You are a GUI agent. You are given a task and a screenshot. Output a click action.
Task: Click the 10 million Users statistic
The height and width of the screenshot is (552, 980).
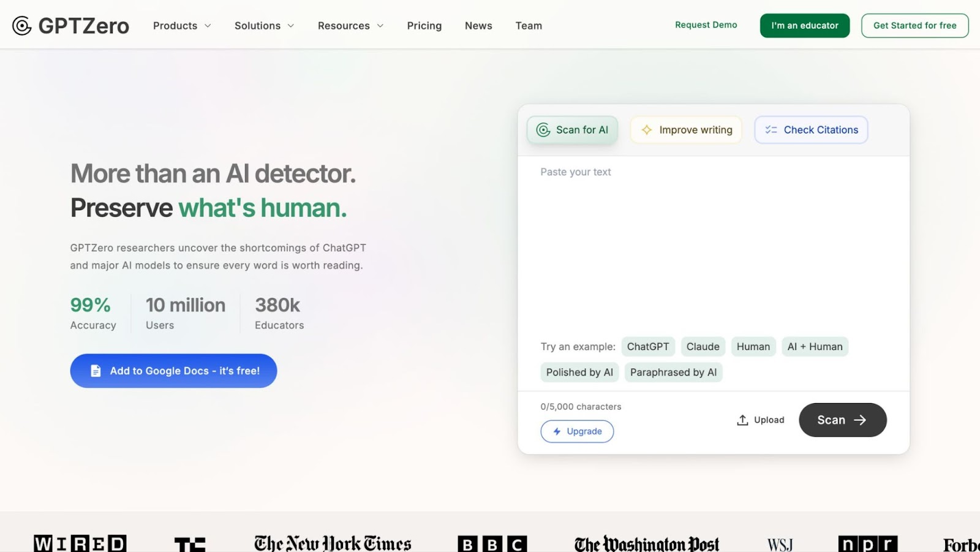coord(186,313)
